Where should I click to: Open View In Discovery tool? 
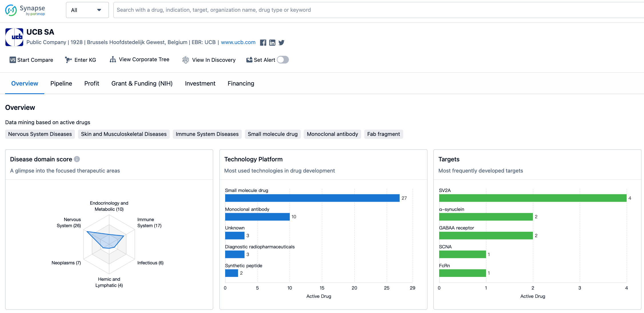pyautogui.click(x=209, y=60)
